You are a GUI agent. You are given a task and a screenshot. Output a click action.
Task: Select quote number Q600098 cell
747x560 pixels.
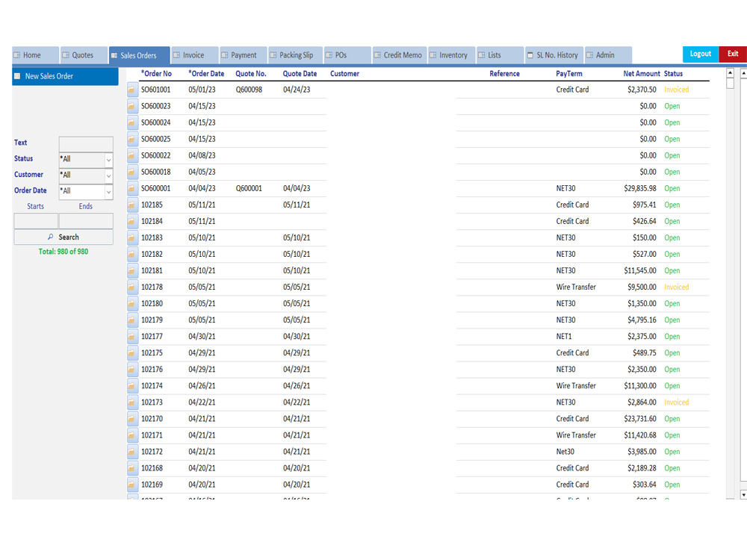click(x=249, y=90)
